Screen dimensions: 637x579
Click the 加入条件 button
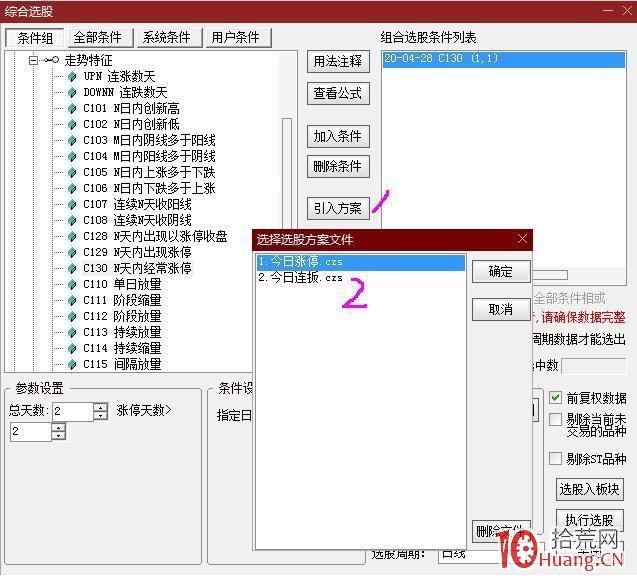click(338, 136)
